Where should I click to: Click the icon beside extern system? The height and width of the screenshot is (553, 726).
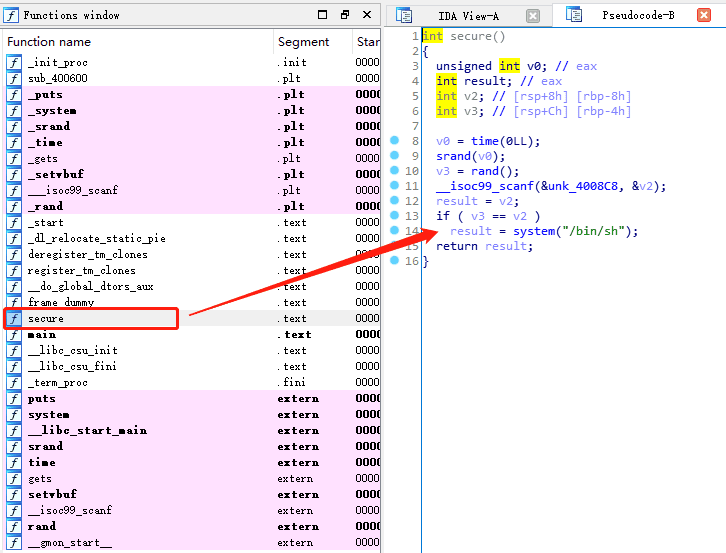tap(14, 414)
